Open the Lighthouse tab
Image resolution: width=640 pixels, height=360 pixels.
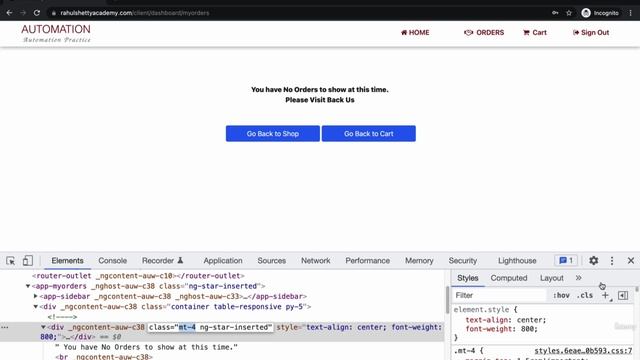point(517,261)
